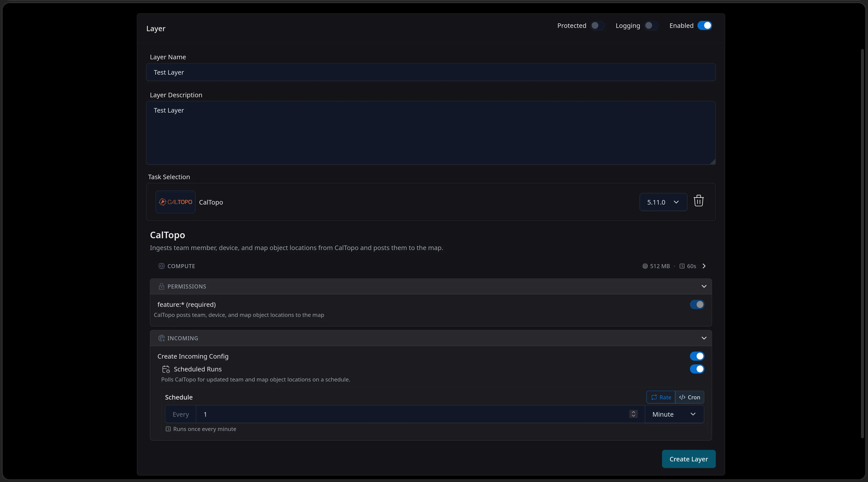Click the description textarea resize handle
868x482 pixels.
coord(713,162)
